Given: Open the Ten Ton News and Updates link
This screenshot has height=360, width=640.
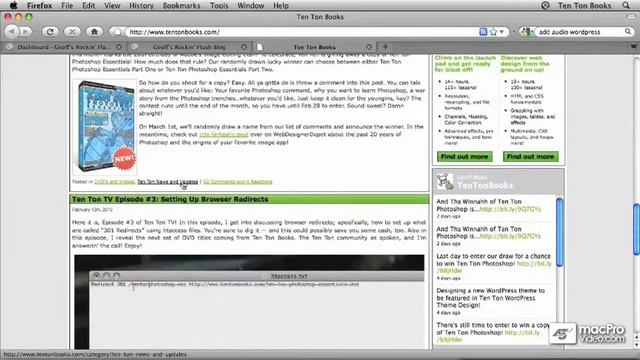Looking at the screenshot, I should pos(167,182).
